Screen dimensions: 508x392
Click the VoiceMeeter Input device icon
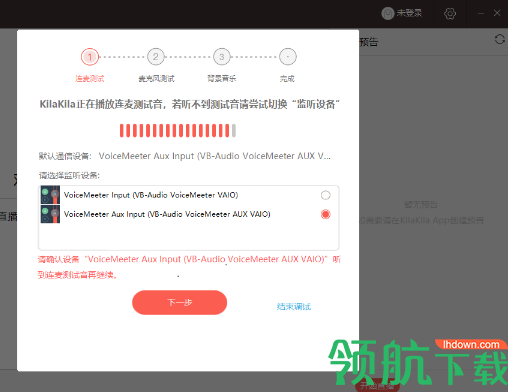tap(50, 195)
